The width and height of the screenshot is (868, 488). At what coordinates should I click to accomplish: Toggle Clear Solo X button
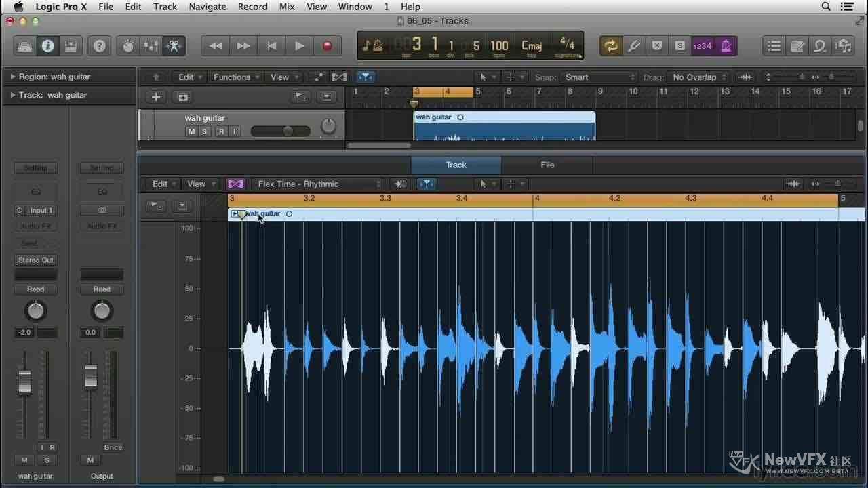click(x=656, y=46)
